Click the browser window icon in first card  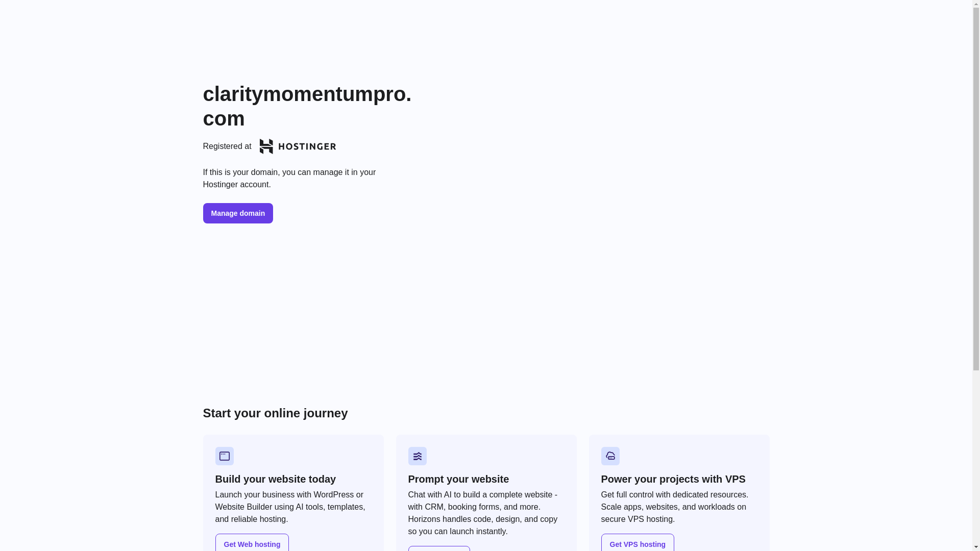(x=225, y=456)
